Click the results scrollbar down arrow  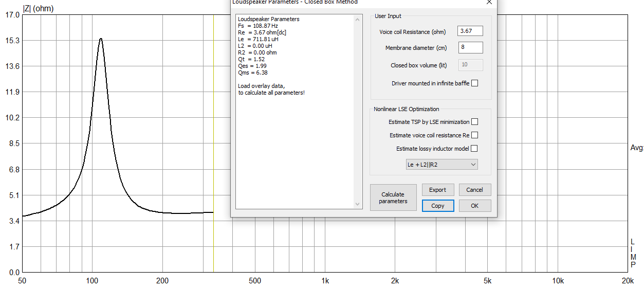[x=358, y=204]
